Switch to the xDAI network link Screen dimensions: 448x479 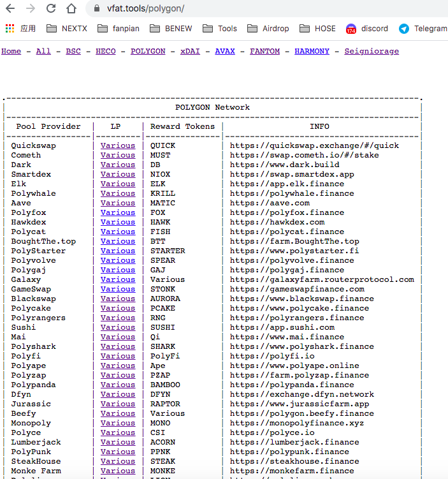pyautogui.click(x=190, y=51)
